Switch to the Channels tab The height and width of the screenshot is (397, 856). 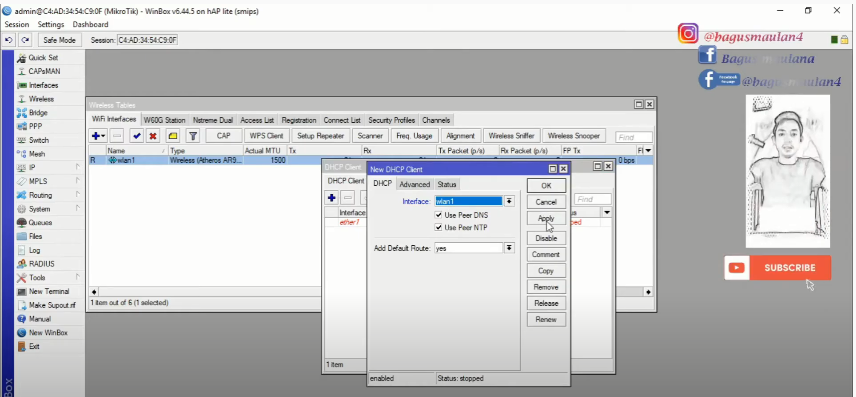coord(436,120)
